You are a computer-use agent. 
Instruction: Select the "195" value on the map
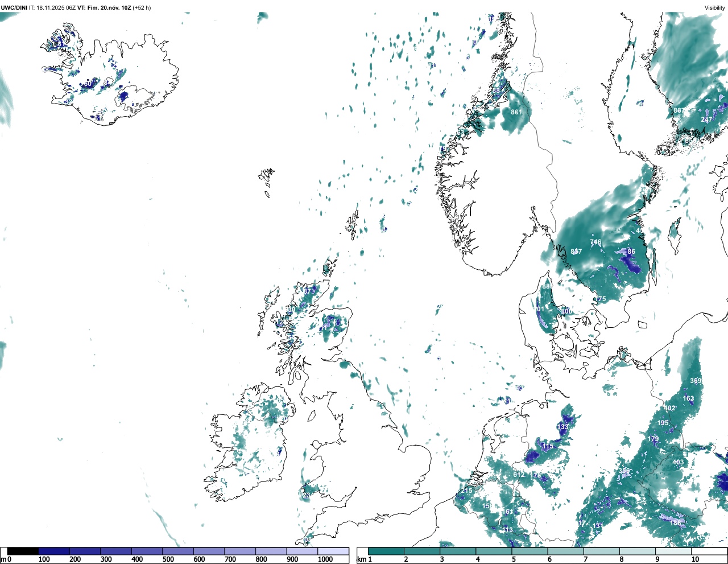(x=663, y=423)
